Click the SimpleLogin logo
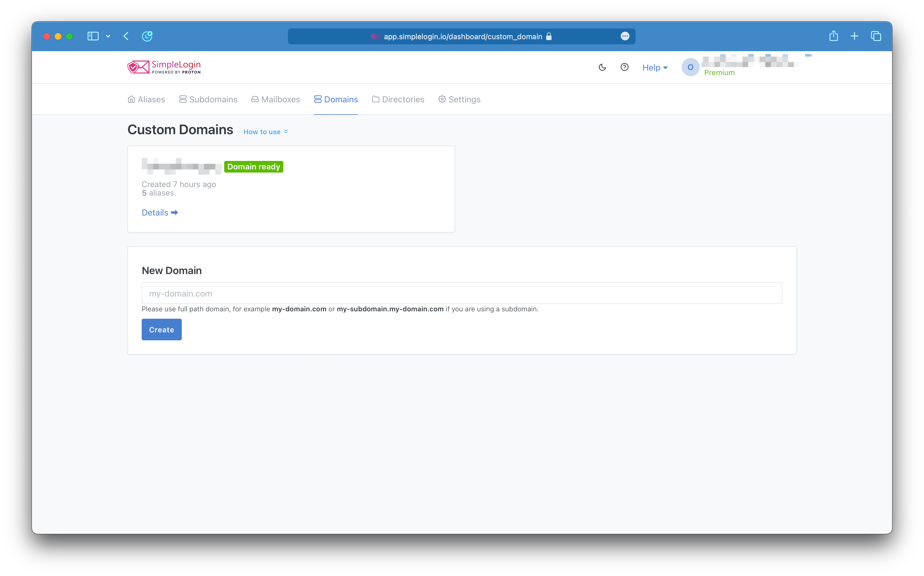 point(164,67)
